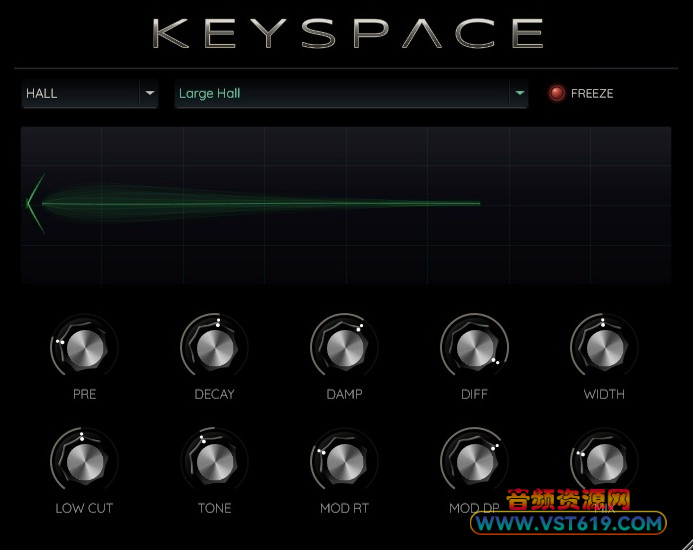
Task: Click the DAMP knob
Action: pyautogui.click(x=344, y=348)
